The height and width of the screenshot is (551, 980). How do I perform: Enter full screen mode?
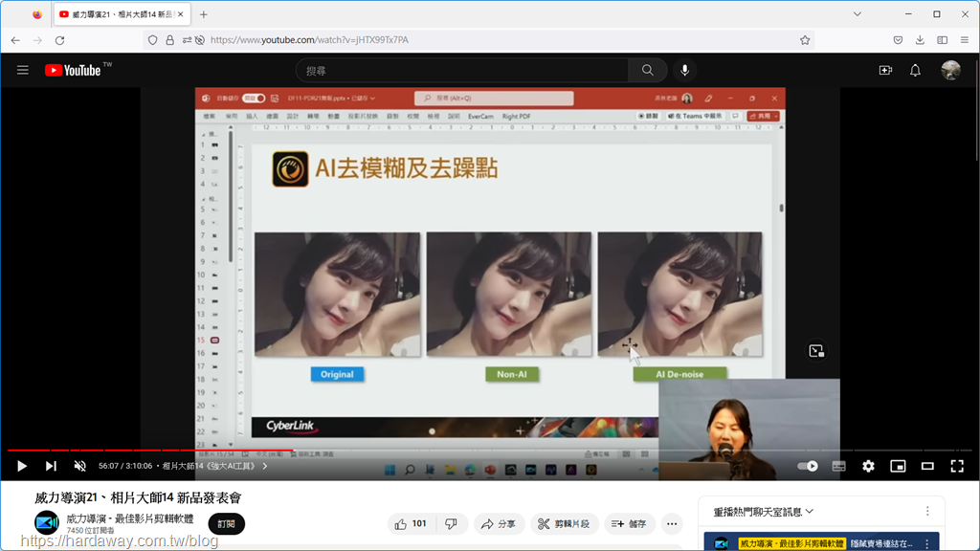click(x=957, y=466)
